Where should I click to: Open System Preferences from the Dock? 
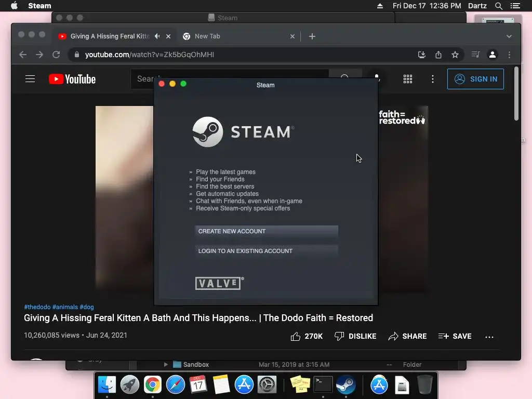pos(267,384)
